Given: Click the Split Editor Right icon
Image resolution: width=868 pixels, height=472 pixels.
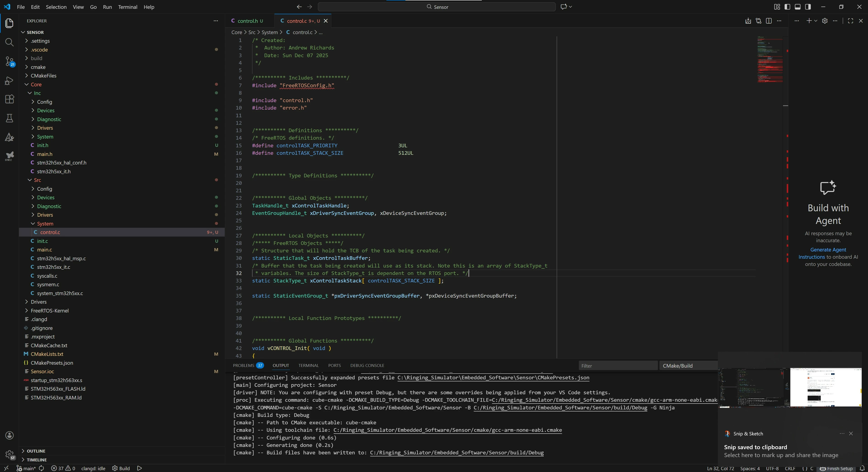Looking at the screenshot, I should point(769,21).
